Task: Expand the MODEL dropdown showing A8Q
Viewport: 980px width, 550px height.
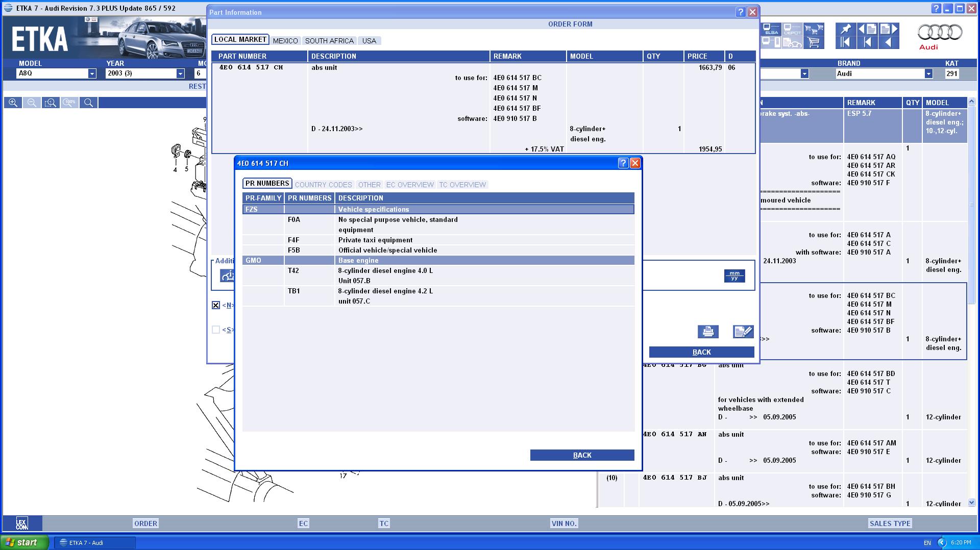Action: pos(92,73)
